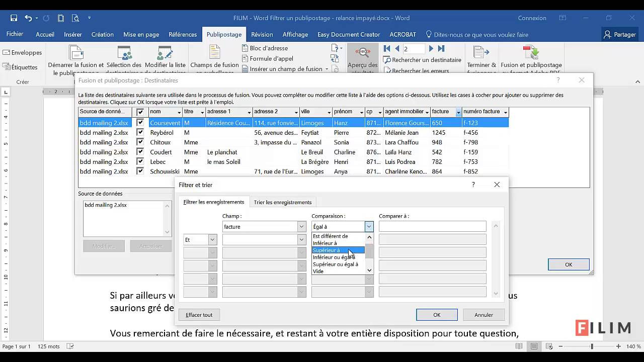Screen dimensions: 644x362
Task: Uncheck the Schouwiski recipient checkbox
Action: (140, 171)
